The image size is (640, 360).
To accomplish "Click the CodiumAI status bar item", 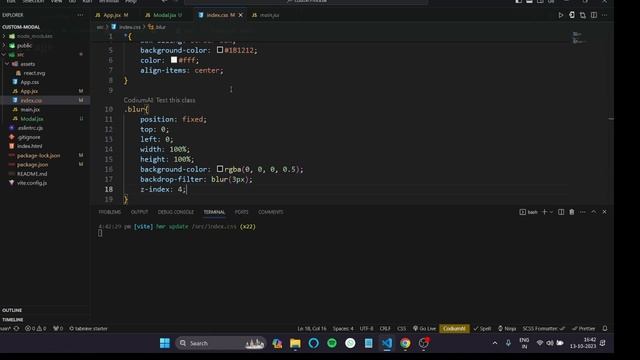I will click(454, 329).
